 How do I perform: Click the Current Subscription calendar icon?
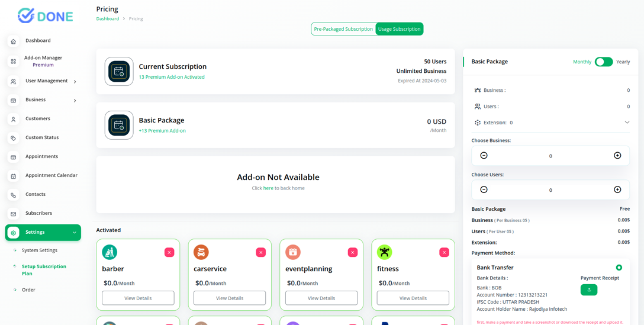119,72
